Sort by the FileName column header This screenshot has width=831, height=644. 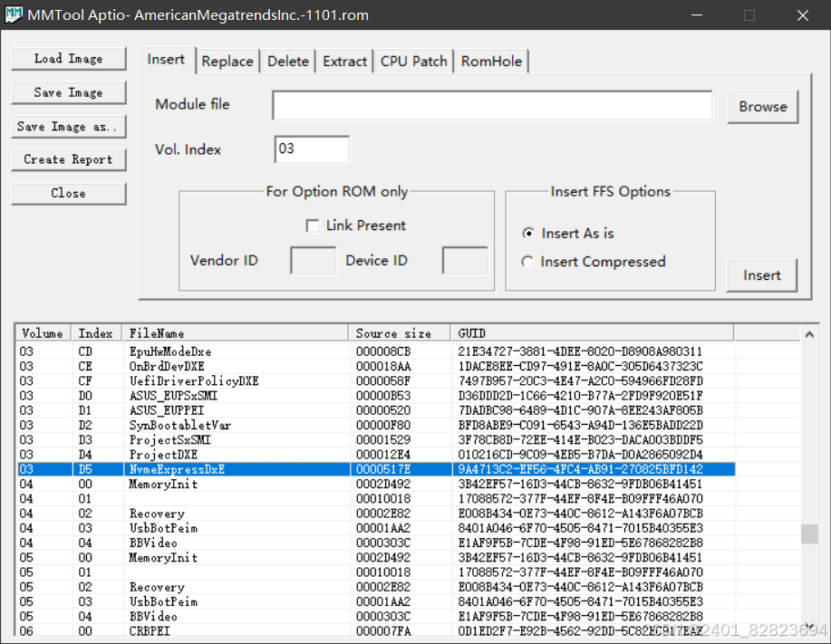[x=236, y=333]
